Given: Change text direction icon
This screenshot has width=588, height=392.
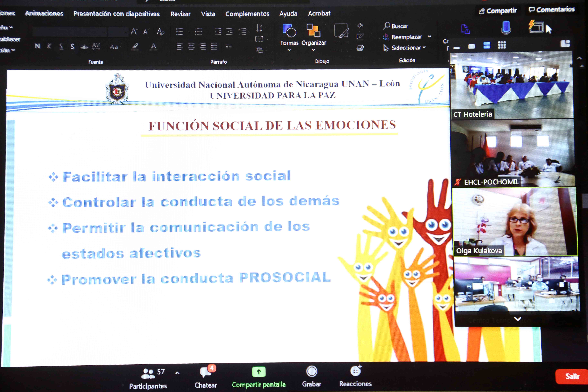Looking at the screenshot, I should [259, 28].
